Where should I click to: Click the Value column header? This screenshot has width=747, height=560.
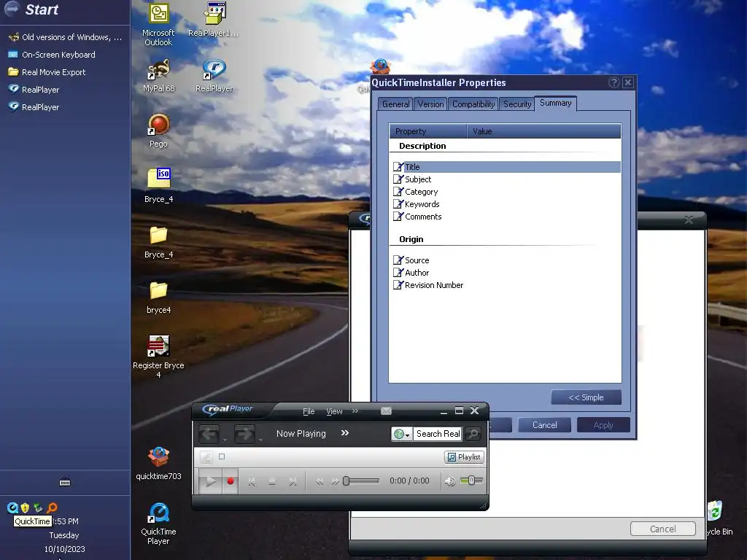[543, 131]
